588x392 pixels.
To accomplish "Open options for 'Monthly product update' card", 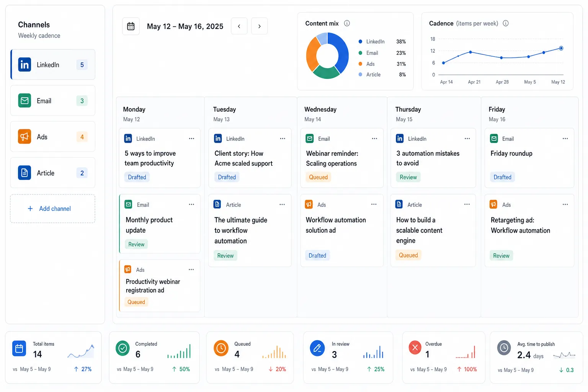I will (x=191, y=204).
